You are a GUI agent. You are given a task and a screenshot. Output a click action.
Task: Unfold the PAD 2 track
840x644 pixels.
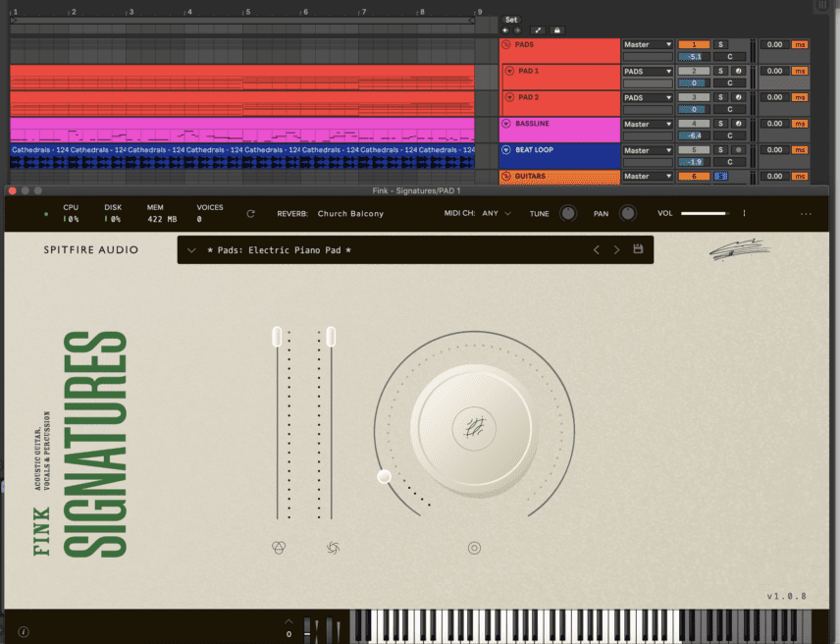tap(509, 97)
